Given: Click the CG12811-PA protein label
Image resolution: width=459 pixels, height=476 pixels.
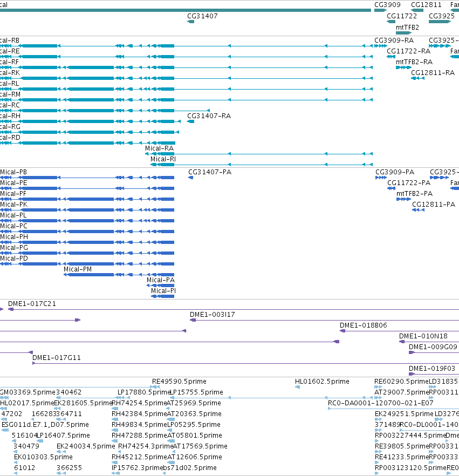Looking at the screenshot, I should coord(434,205).
